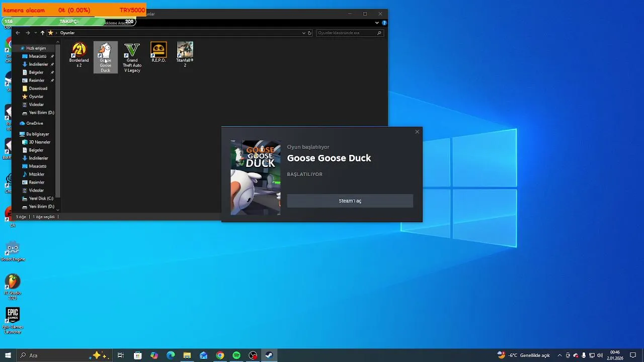Open pinned Masaüstü under Hızlı erişim

[37, 56]
